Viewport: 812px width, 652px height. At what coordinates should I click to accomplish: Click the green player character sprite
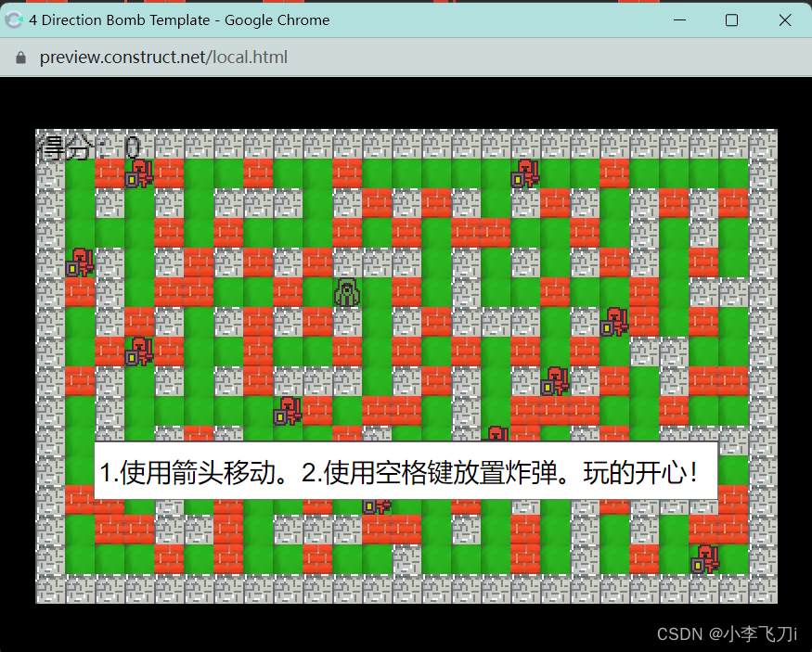click(347, 292)
